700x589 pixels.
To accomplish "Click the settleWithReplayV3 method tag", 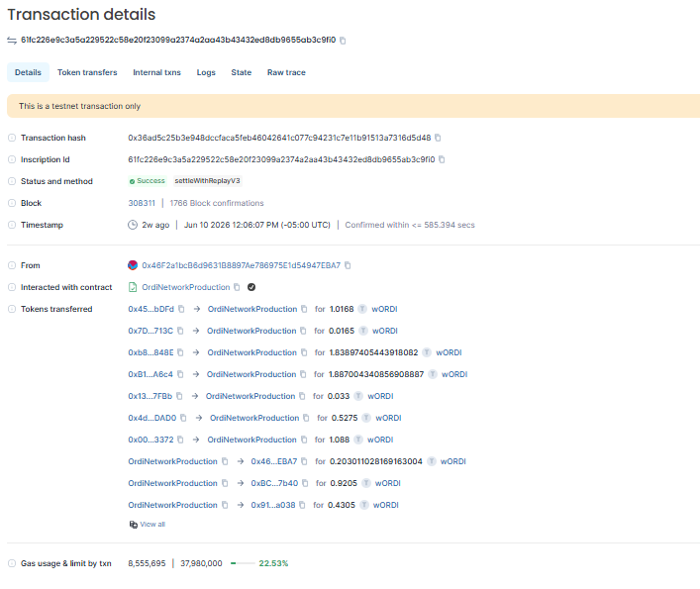I will click(207, 181).
